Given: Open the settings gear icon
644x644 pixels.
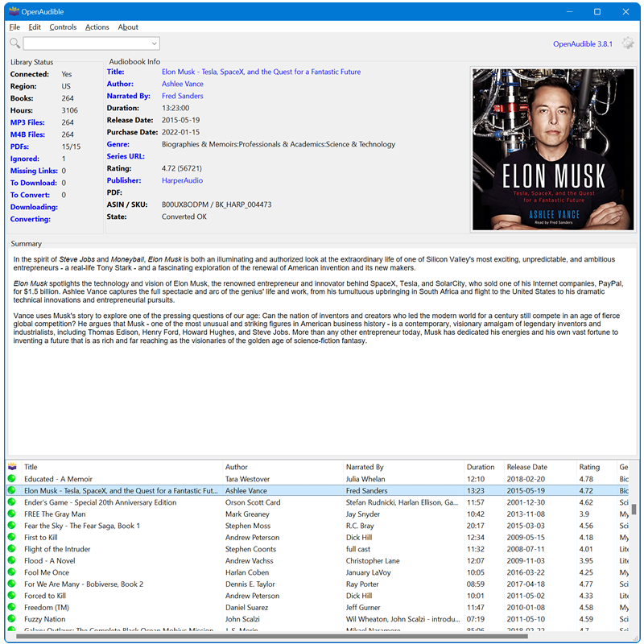Looking at the screenshot, I should tap(628, 43).
